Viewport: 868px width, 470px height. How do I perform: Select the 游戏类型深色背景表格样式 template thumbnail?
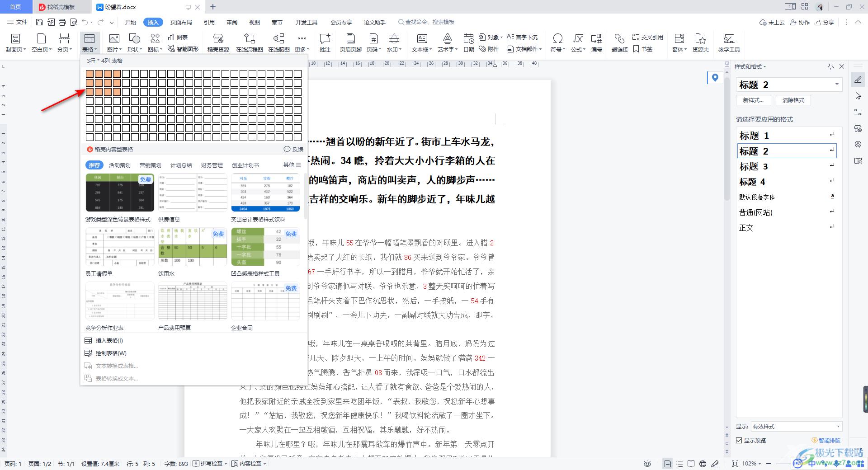120,193
